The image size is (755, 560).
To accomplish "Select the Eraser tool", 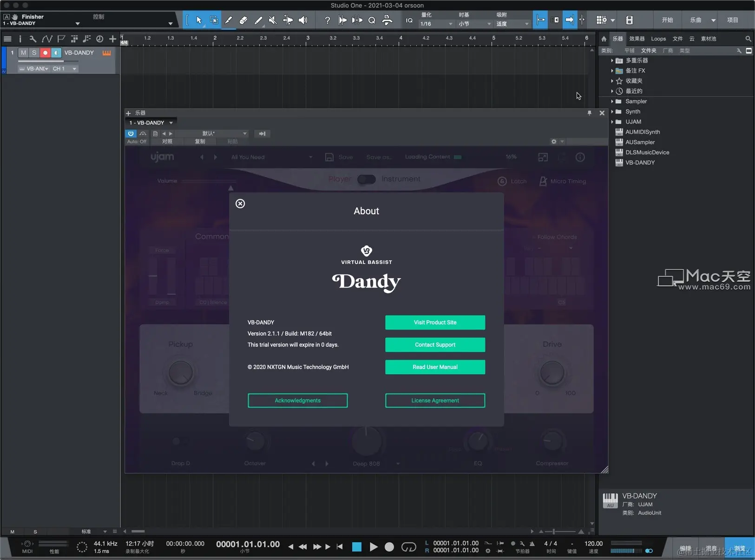I will tap(243, 20).
